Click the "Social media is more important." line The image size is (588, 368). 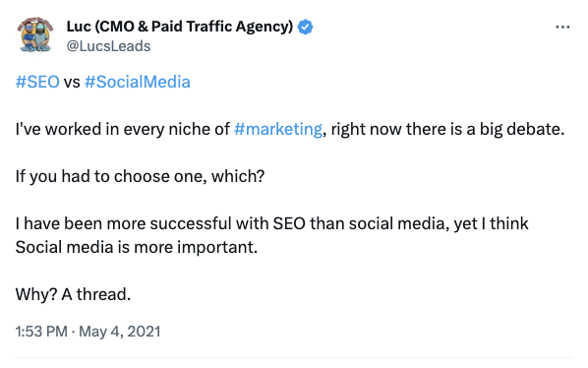coord(137,247)
